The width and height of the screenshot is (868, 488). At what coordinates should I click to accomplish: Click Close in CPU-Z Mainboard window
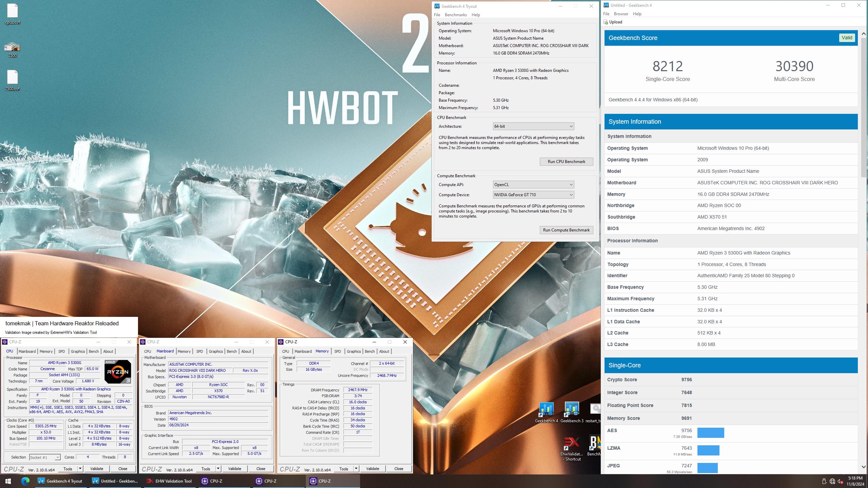pos(261,469)
